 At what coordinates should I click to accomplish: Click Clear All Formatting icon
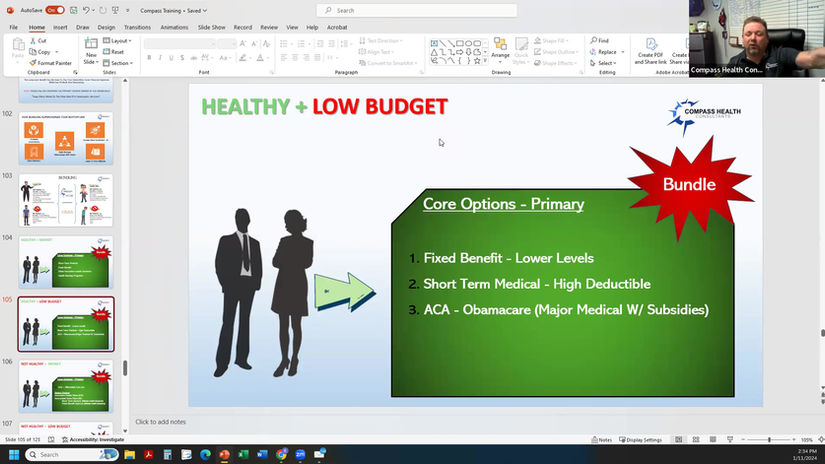click(267, 44)
